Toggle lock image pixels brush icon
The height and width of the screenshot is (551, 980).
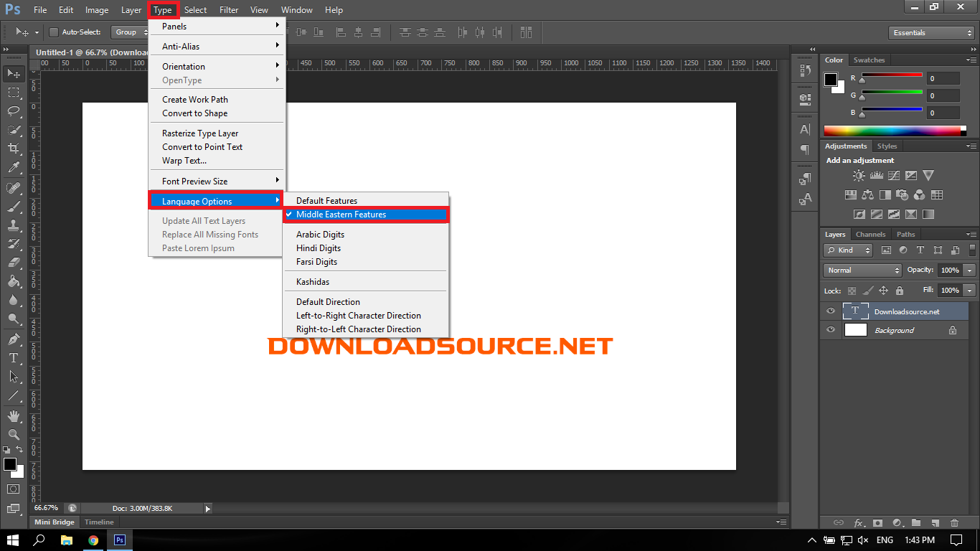coord(867,291)
